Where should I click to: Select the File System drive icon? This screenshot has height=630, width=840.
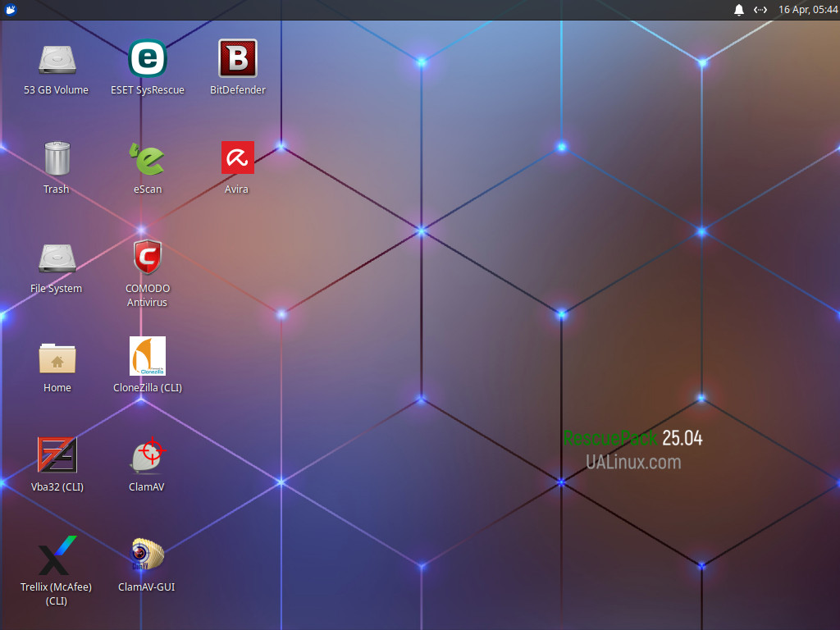(x=57, y=258)
